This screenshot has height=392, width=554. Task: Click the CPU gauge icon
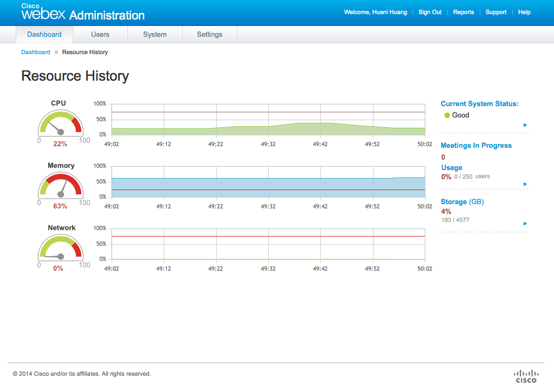pos(60,123)
